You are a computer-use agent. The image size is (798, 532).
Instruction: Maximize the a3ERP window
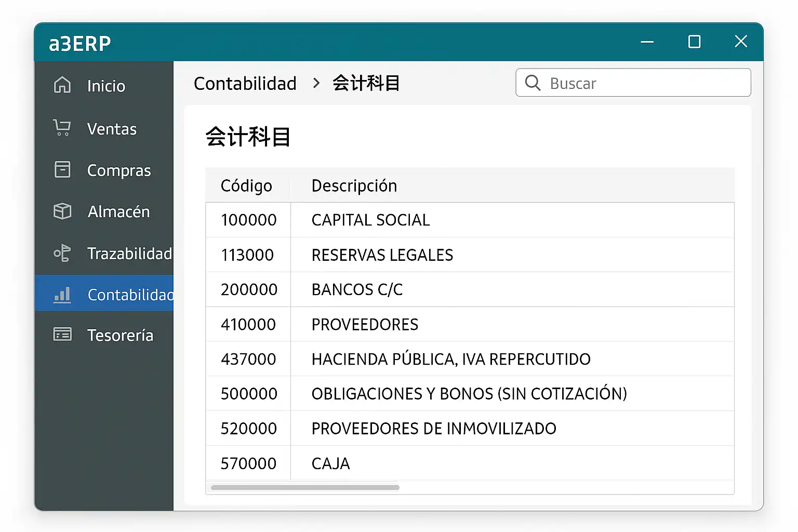[x=694, y=42]
